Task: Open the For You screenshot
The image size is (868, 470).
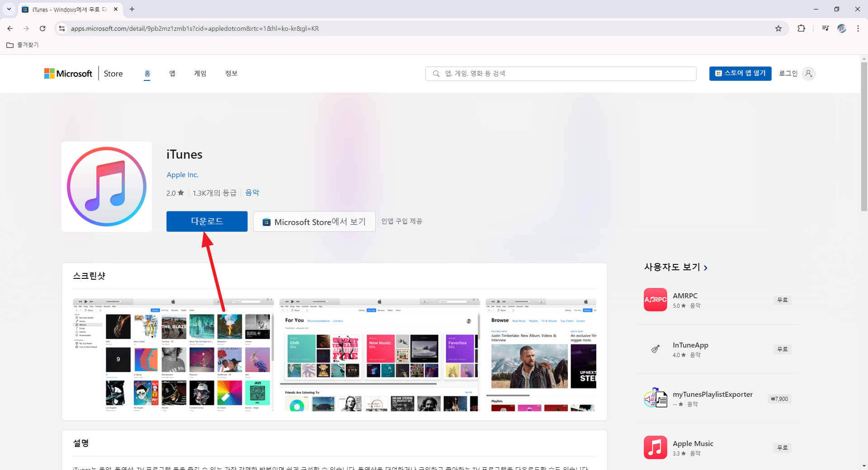Action: coord(380,355)
